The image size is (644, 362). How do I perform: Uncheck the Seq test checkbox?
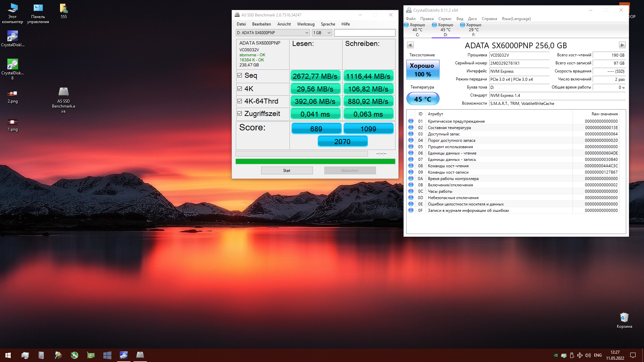tap(240, 75)
